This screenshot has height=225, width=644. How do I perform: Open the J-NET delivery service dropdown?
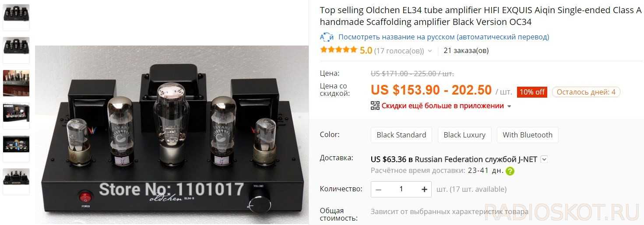pos(544,159)
